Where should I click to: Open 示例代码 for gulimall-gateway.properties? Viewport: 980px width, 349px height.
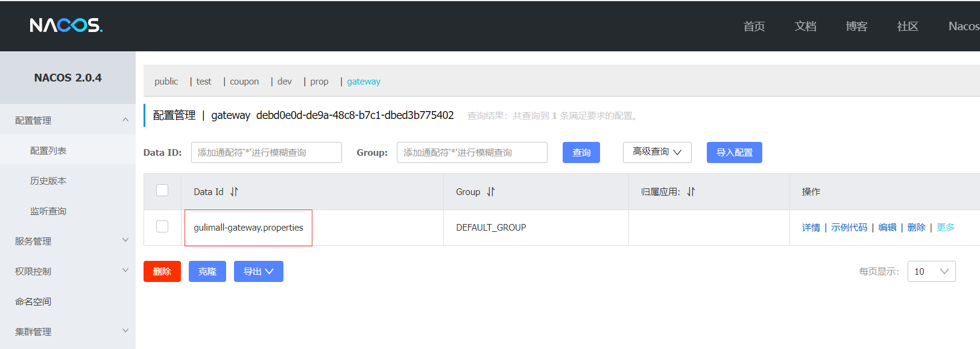tap(849, 227)
